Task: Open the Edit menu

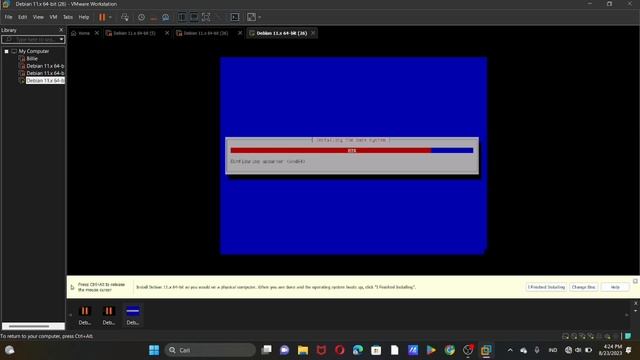Action: click(x=22, y=17)
